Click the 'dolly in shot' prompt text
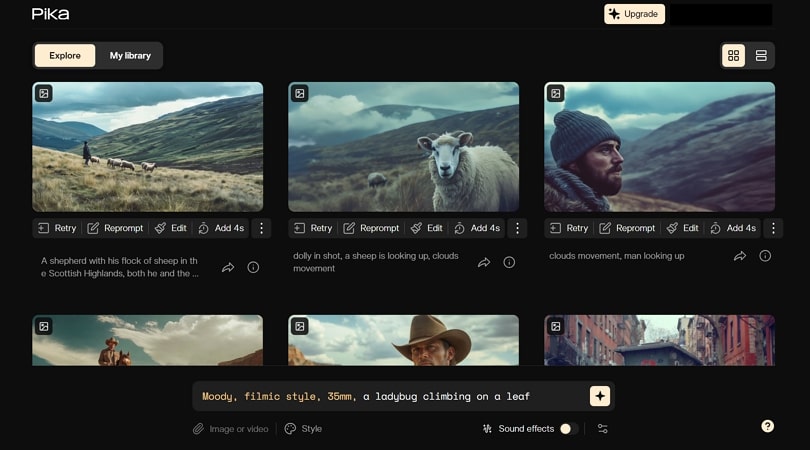This screenshot has width=810, height=450. 376,262
